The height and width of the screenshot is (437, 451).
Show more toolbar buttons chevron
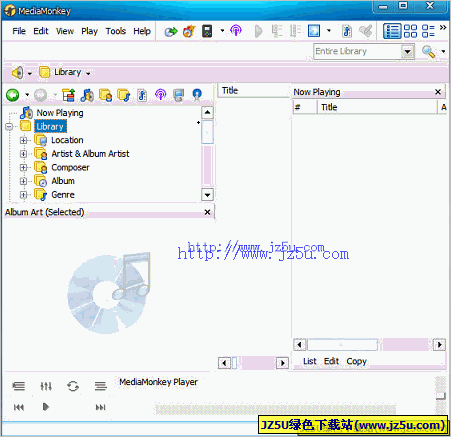pyautogui.click(x=443, y=27)
